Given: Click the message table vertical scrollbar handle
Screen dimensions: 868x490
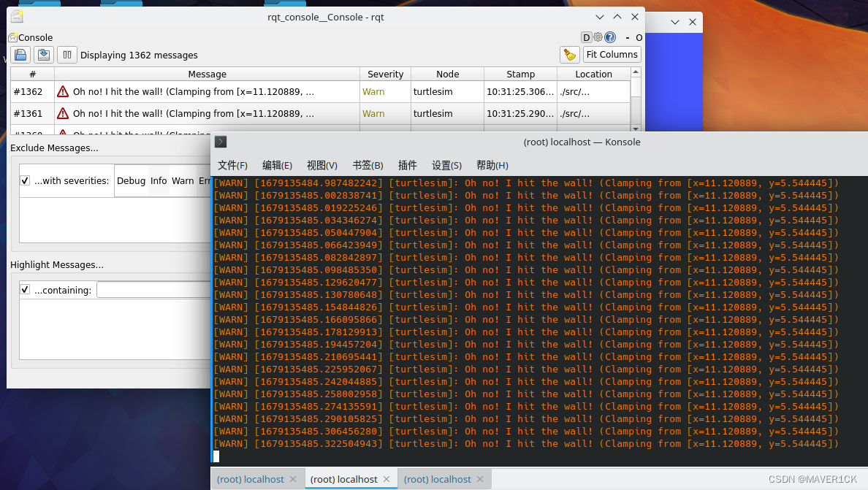Looking at the screenshot, I should tap(636, 87).
